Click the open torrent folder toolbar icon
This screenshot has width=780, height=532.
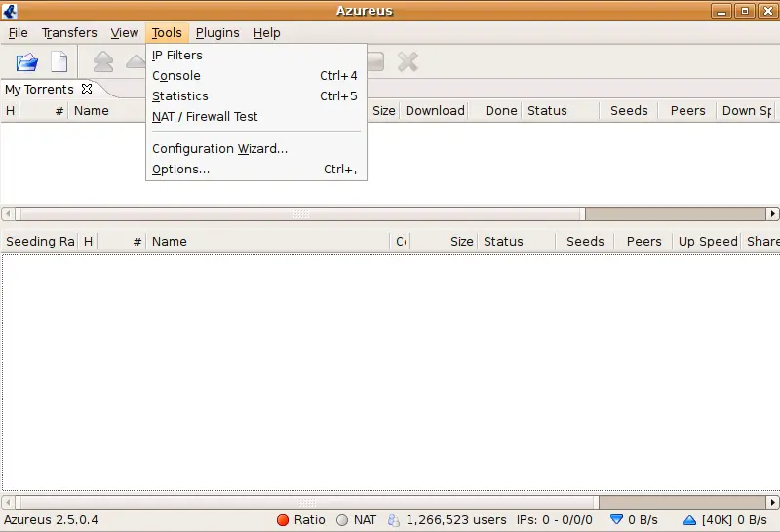[x=27, y=62]
